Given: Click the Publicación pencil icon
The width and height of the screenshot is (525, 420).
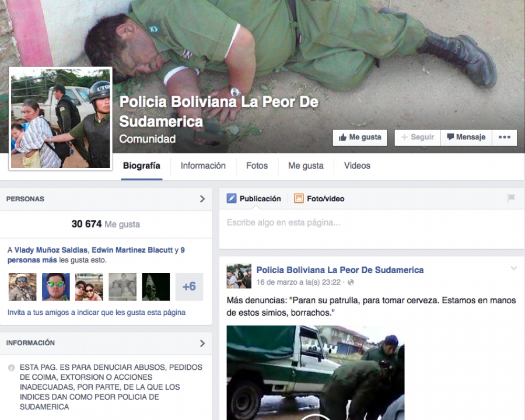Looking at the screenshot, I should coord(232,198).
